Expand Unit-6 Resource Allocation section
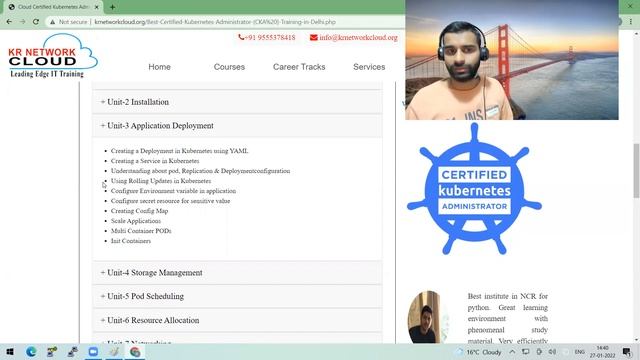This screenshot has height=360, width=640. click(238, 320)
